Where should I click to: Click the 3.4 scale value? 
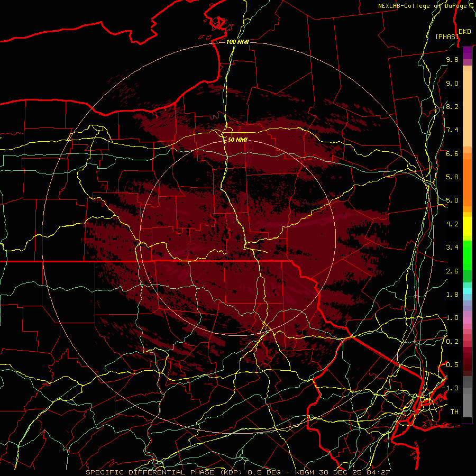click(x=452, y=248)
